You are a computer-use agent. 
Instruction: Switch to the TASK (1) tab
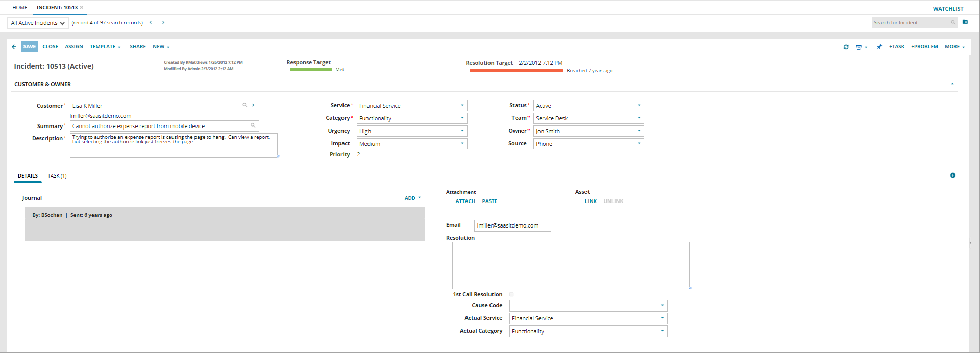57,176
